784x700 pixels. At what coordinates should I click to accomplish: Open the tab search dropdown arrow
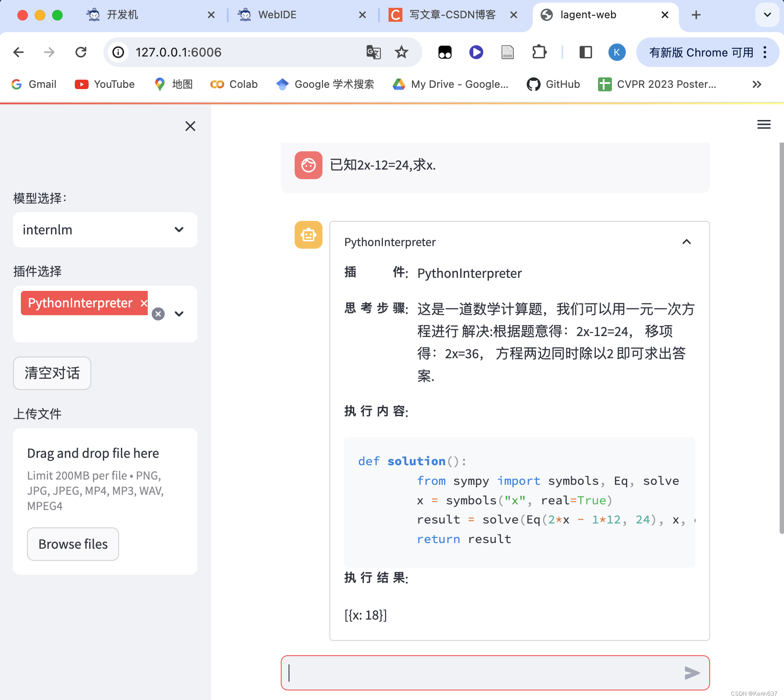point(767,15)
